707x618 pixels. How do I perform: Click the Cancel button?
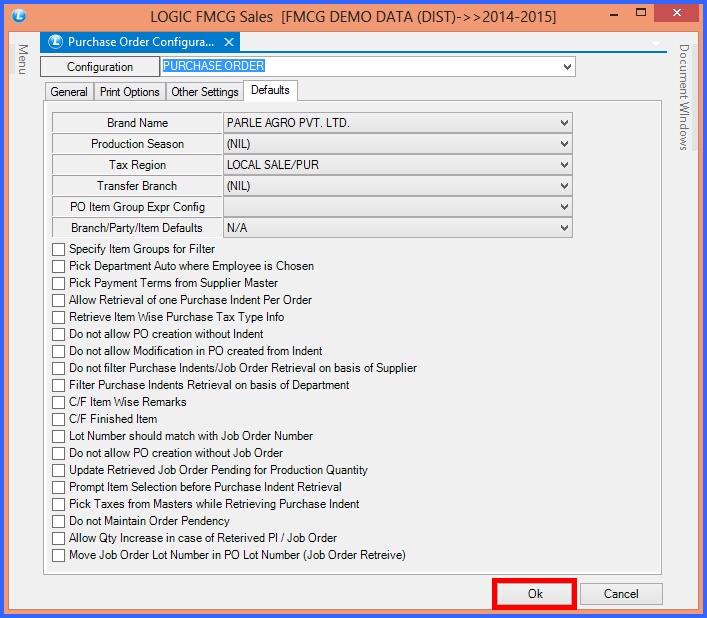tap(621, 594)
